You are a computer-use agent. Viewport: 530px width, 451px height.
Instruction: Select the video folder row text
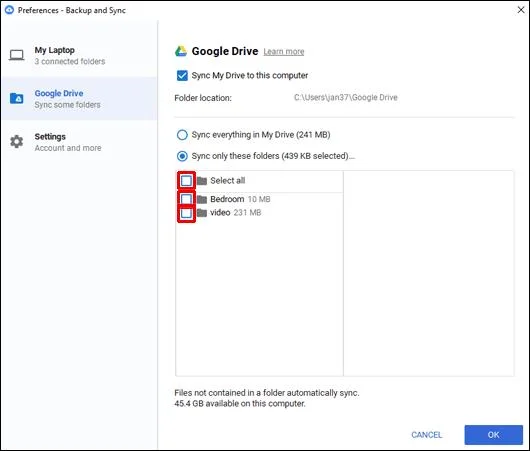[x=236, y=213]
